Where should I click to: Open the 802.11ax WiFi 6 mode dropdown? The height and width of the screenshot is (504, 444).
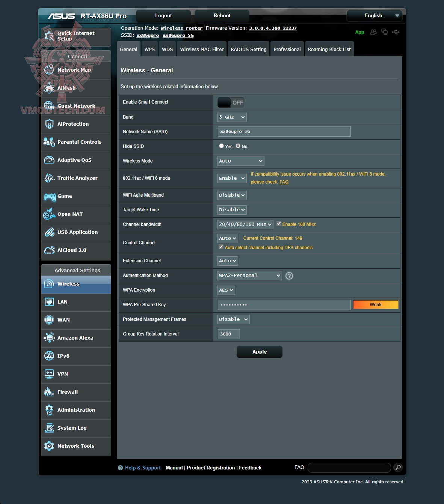tap(232, 178)
